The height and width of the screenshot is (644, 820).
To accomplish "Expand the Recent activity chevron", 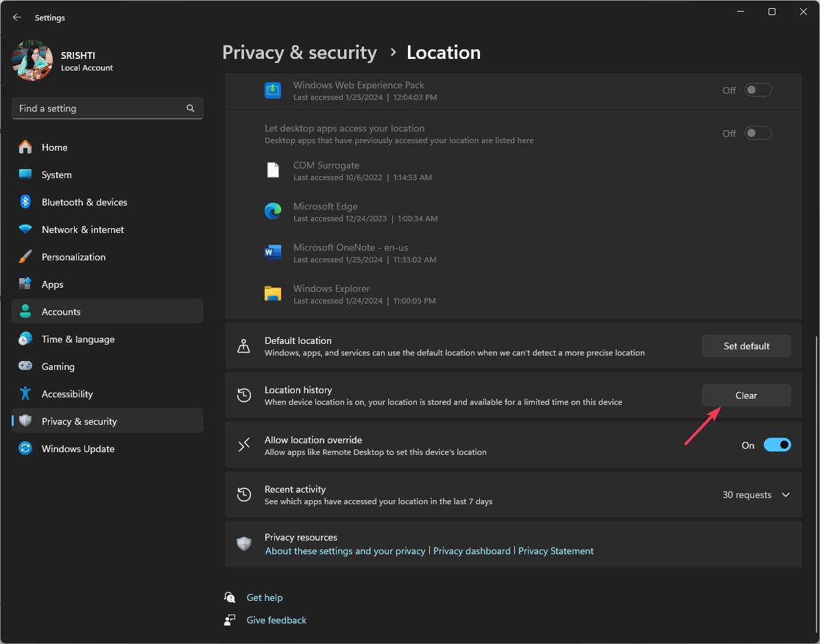I will click(786, 495).
